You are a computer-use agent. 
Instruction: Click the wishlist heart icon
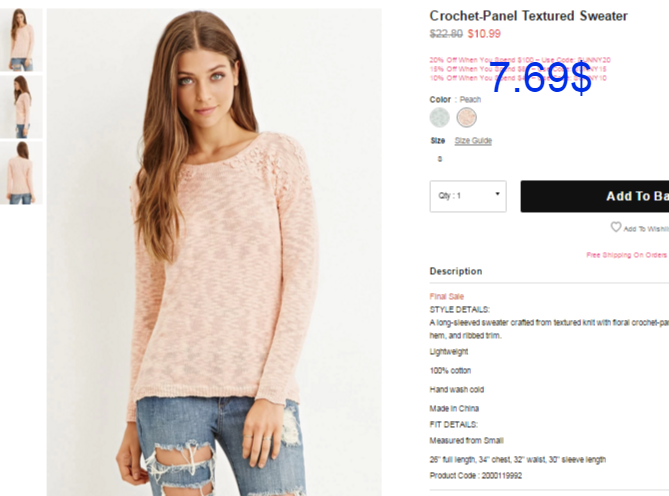click(615, 227)
